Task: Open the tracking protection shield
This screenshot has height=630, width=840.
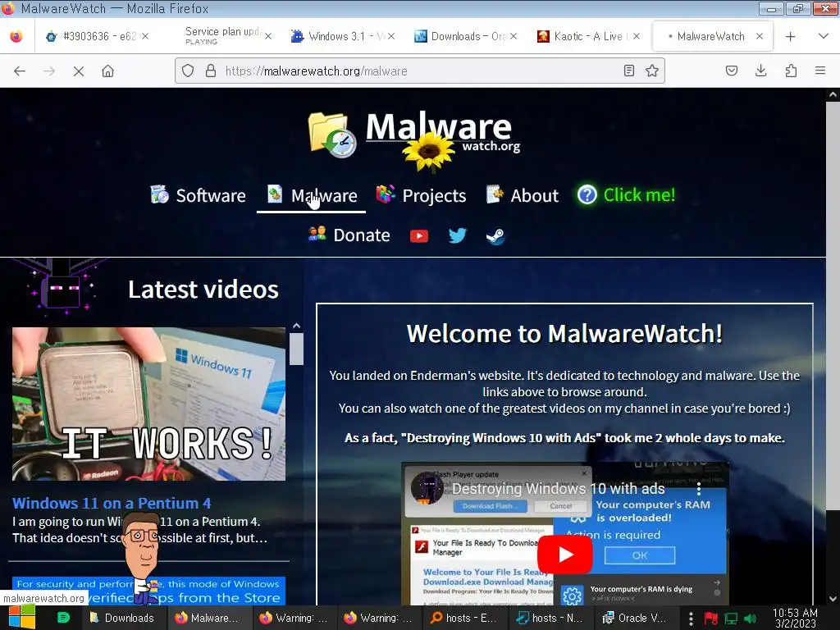Action: [188, 71]
